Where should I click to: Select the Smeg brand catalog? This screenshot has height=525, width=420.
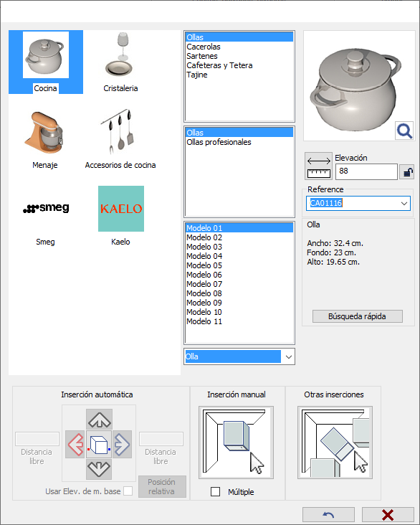click(x=46, y=208)
